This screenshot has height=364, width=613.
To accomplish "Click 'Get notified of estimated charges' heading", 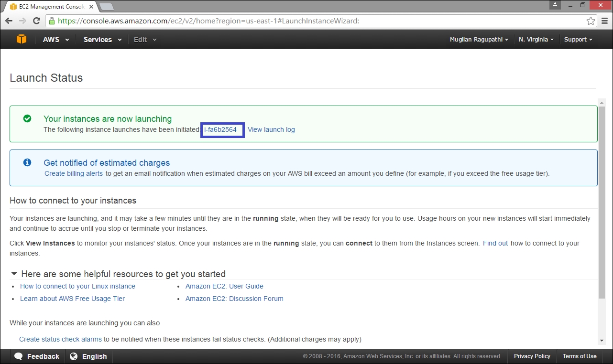I will click(x=107, y=163).
